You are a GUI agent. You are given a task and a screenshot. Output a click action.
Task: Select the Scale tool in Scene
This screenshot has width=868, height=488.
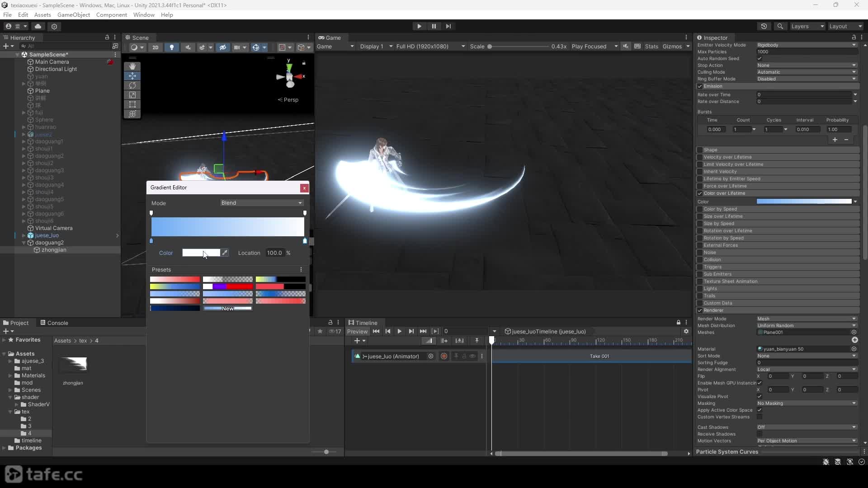click(x=132, y=95)
